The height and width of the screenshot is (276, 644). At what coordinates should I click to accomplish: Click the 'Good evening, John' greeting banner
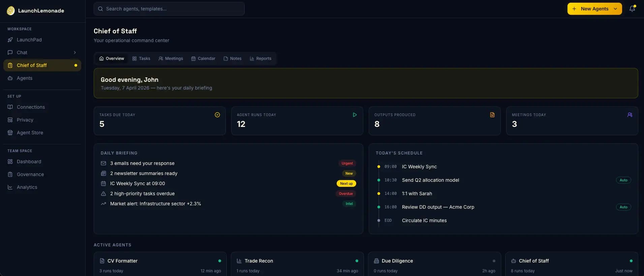coord(366,83)
